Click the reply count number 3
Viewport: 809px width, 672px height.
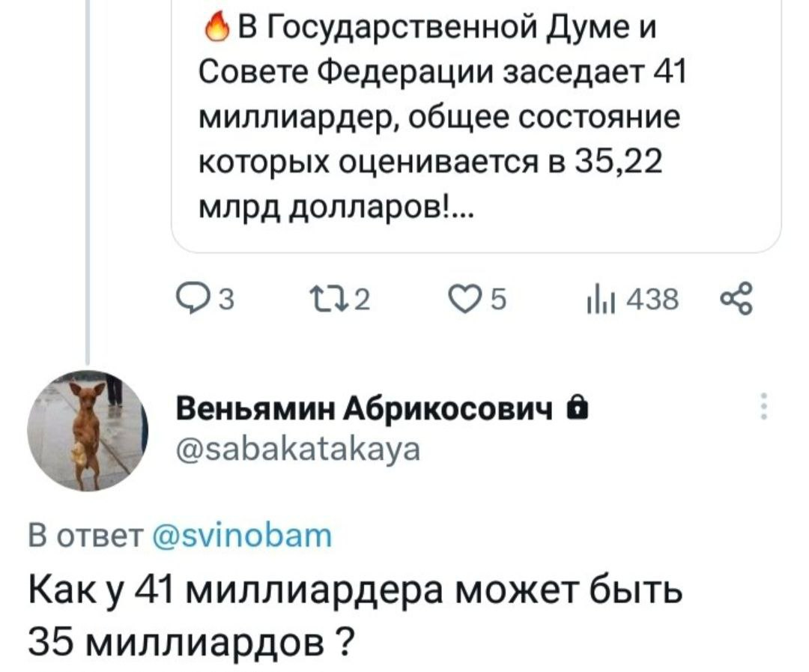pos(227,300)
